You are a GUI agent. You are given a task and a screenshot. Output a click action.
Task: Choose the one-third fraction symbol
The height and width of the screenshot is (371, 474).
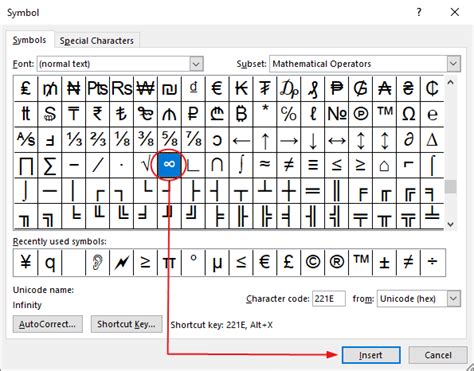[73, 140]
